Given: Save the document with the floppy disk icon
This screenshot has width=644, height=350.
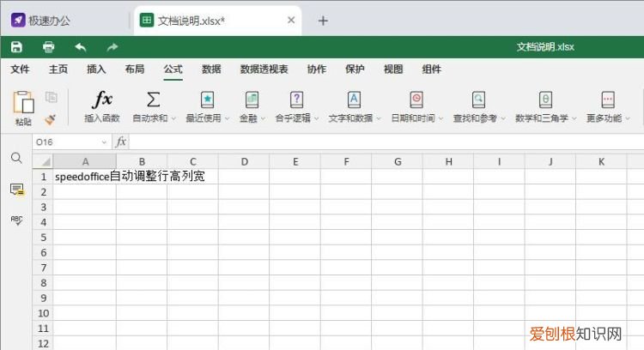Looking at the screenshot, I should click(x=16, y=47).
